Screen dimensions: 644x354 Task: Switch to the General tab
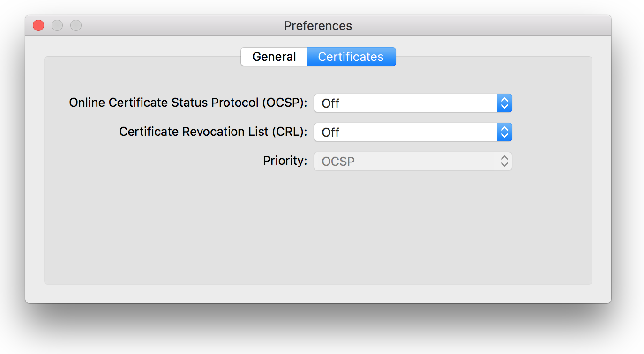click(274, 57)
